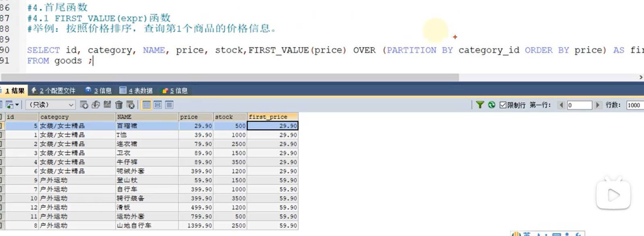Select the checkbox of the 百褶裙 row
This screenshot has width=644, height=236.
[2, 126]
